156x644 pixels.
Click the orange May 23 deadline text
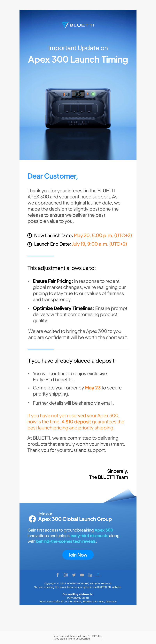point(93,388)
